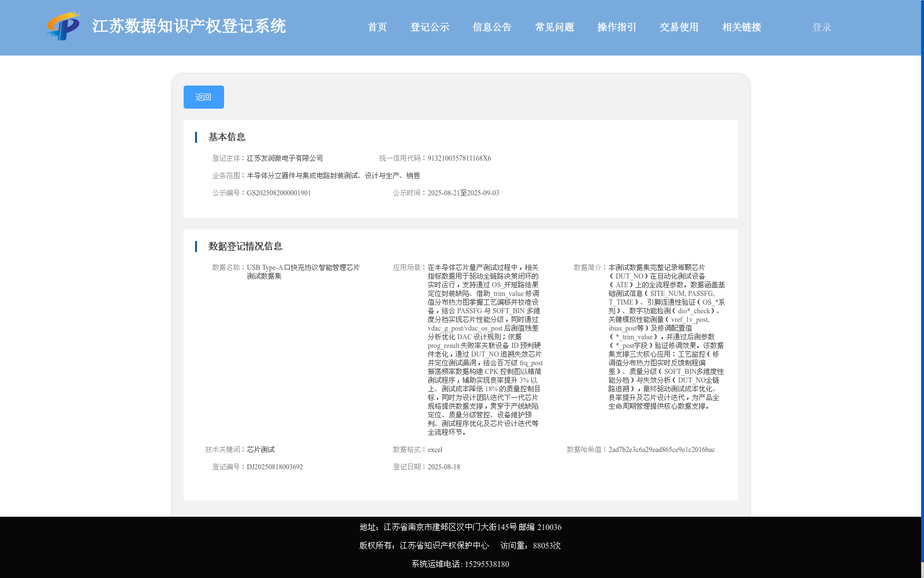Click the system logo icon in the header
Viewport: 924px width, 578px height.
click(64, 26)
